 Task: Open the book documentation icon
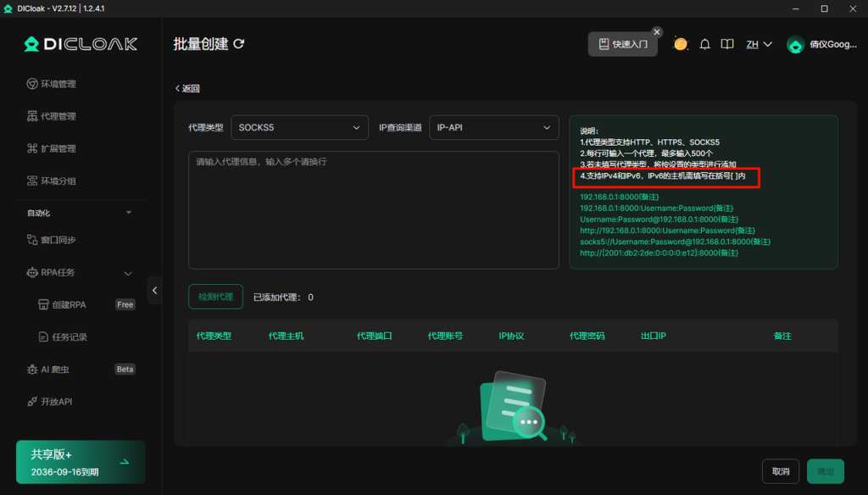tap(726, 44)
